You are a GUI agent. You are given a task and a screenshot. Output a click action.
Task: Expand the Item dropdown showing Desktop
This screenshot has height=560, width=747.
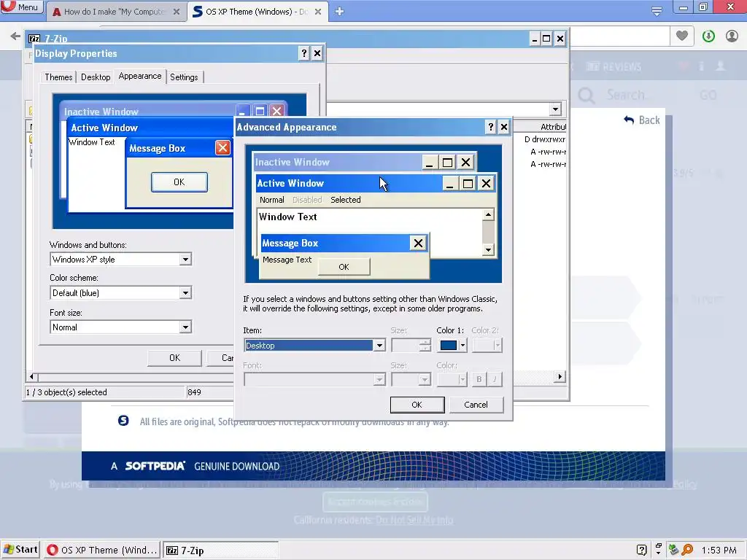tap(379, 345)
